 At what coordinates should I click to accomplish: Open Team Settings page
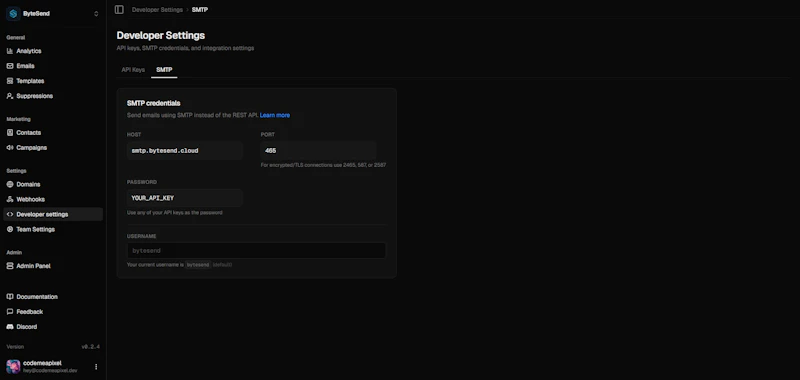point(53,230)
